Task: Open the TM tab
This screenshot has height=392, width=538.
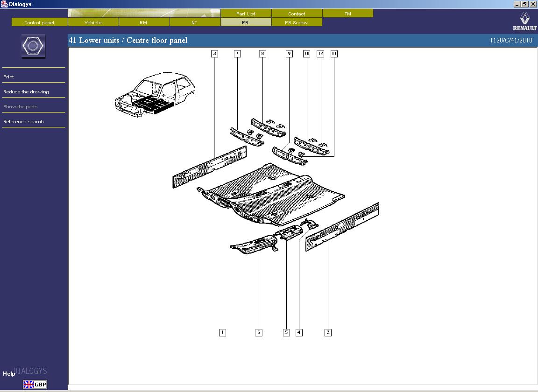Action: point(348,14)
